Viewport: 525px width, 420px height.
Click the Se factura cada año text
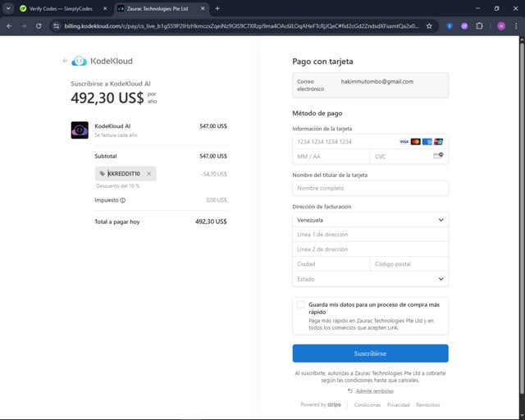pyautogui.click(x=116, y=135)
